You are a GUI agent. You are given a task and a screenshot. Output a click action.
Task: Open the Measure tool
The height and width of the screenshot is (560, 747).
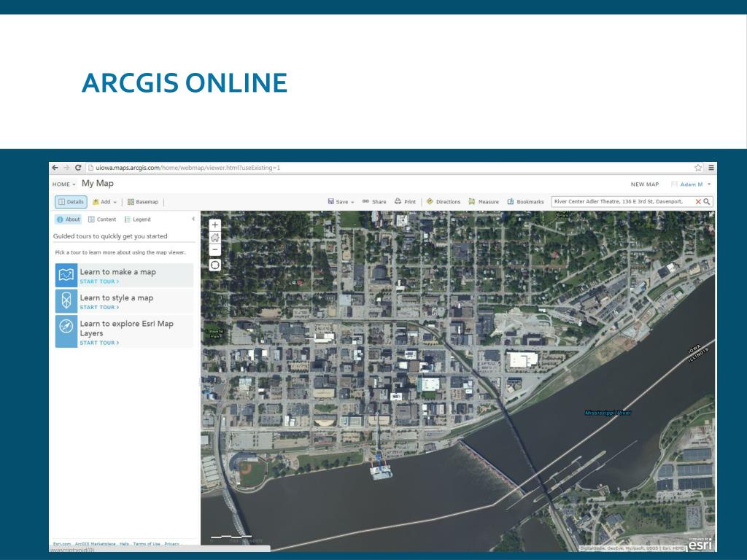(484, 202)
